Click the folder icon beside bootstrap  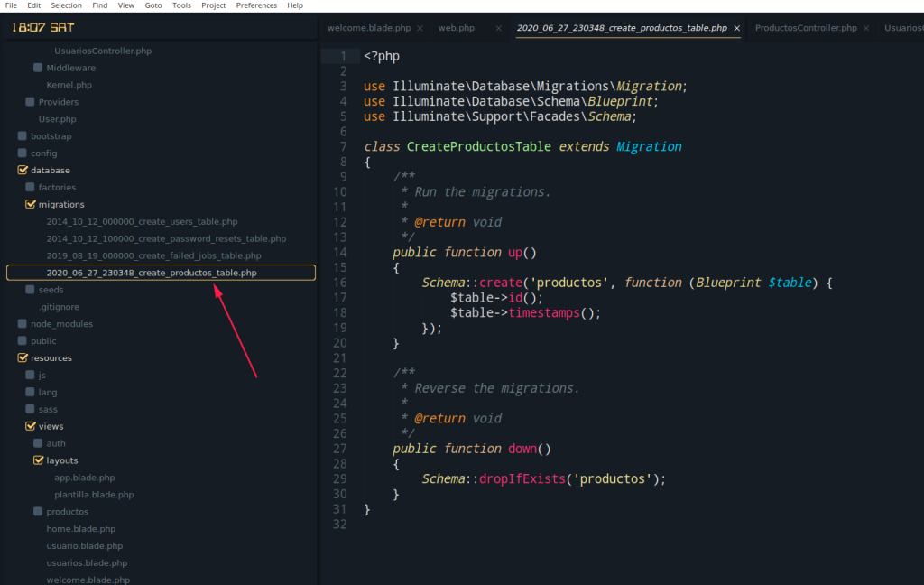(23, 136)
